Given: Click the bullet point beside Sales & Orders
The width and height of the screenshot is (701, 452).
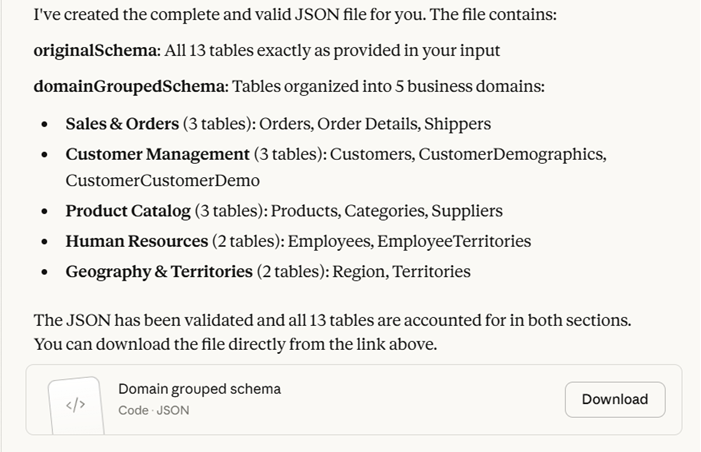Looking at the screenshot, I should pos(46,125).
